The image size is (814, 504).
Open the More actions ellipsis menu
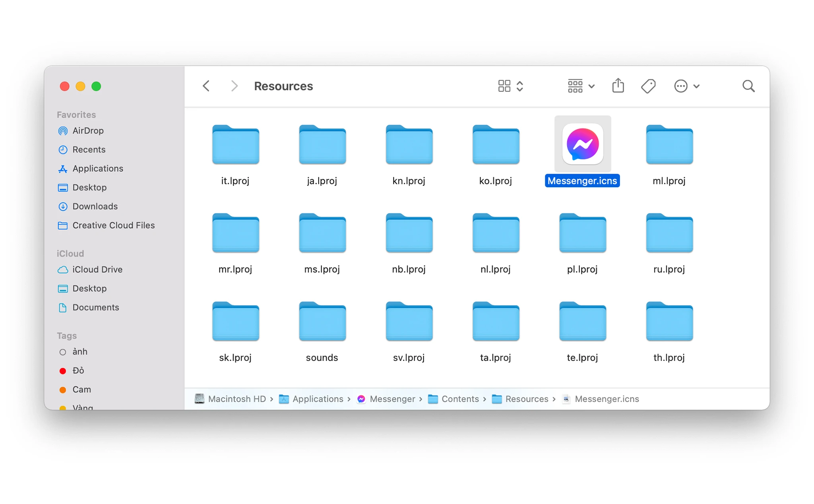point(686,86)
